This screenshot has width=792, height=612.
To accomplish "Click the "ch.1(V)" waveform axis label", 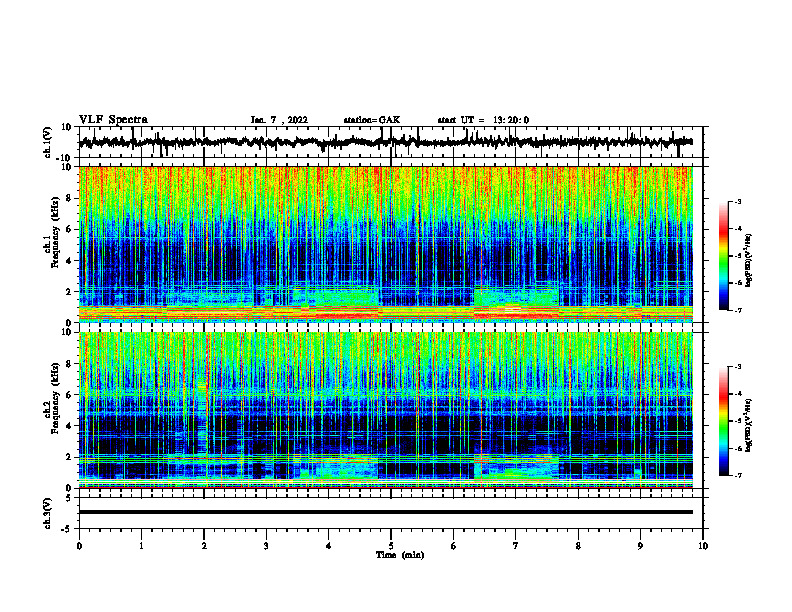I will [48, 142].
